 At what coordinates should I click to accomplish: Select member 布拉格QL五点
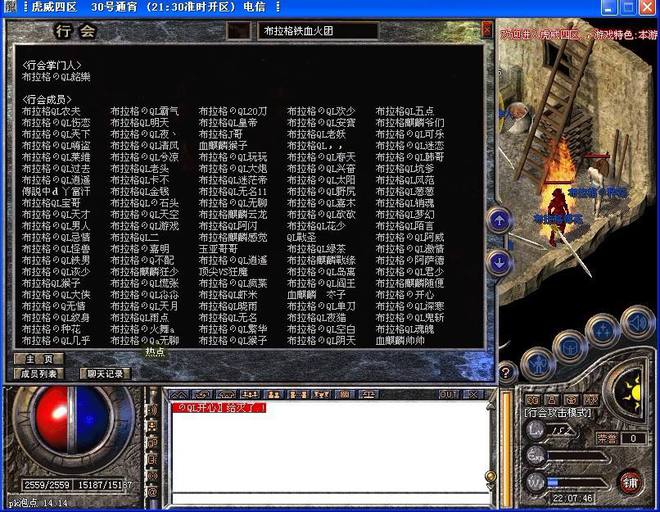405,111
